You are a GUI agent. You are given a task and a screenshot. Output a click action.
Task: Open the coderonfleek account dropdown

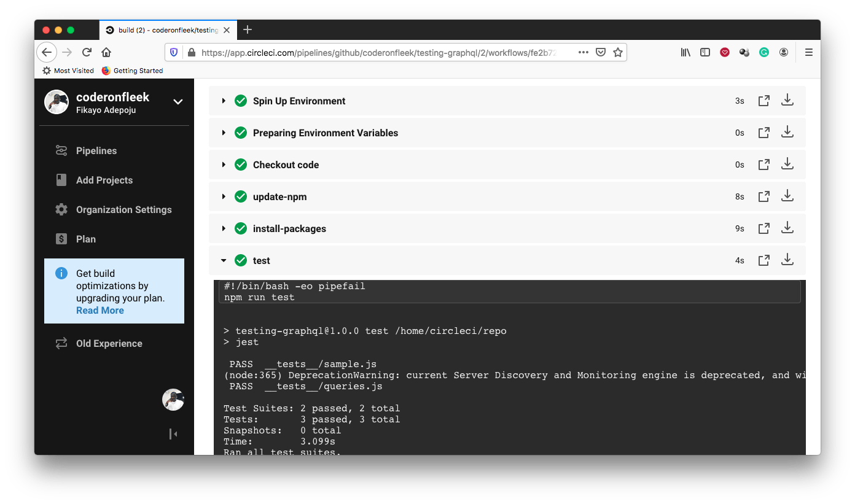pyautogui.click(x=178, y=101)
